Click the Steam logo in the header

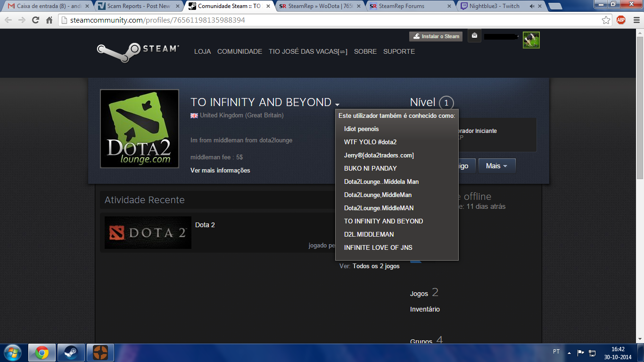(138, 52)
